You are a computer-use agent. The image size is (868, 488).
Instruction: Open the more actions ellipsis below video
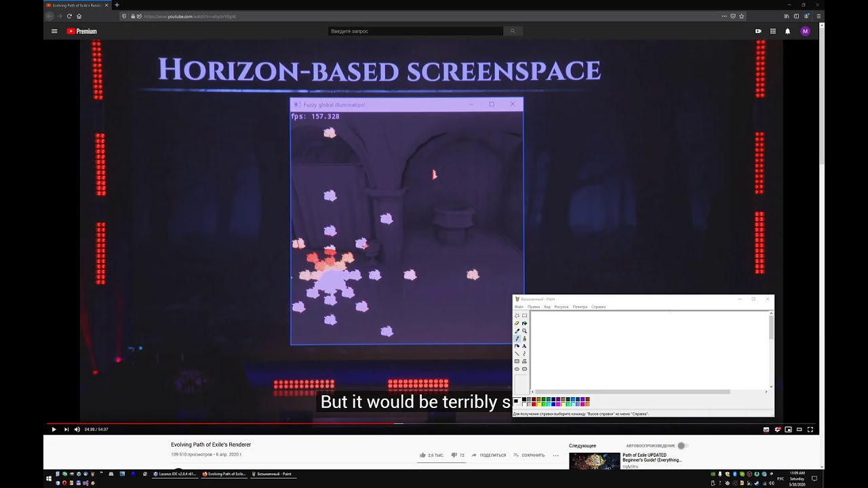coord(556,455)
